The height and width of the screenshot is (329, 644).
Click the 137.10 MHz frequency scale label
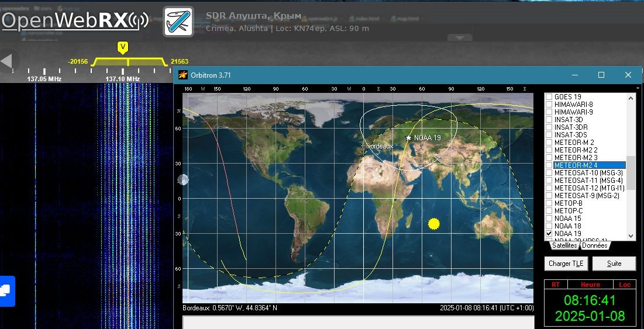[x=123, y=79]
